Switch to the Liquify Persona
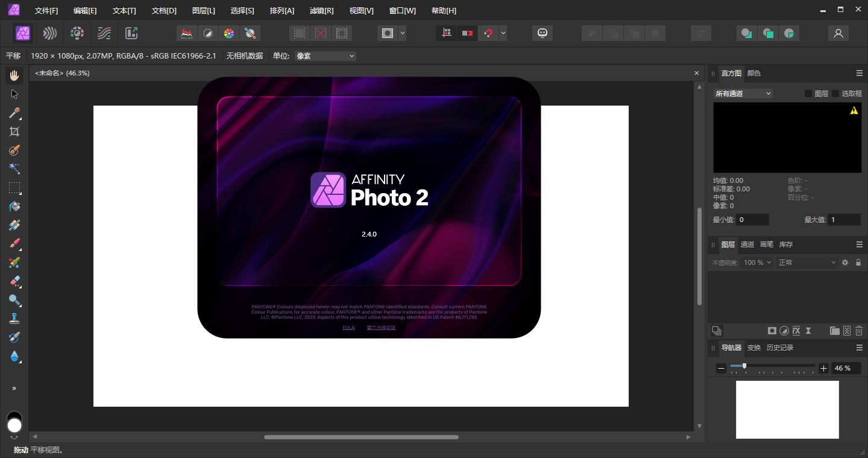 click(x=50, y=33)
